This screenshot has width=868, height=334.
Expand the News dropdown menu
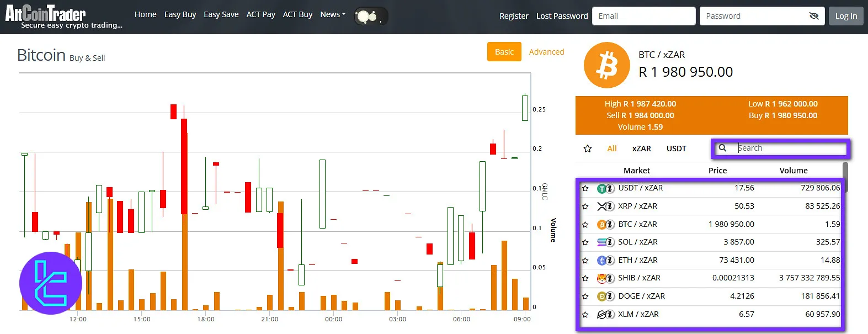click(x=333, y=14)
